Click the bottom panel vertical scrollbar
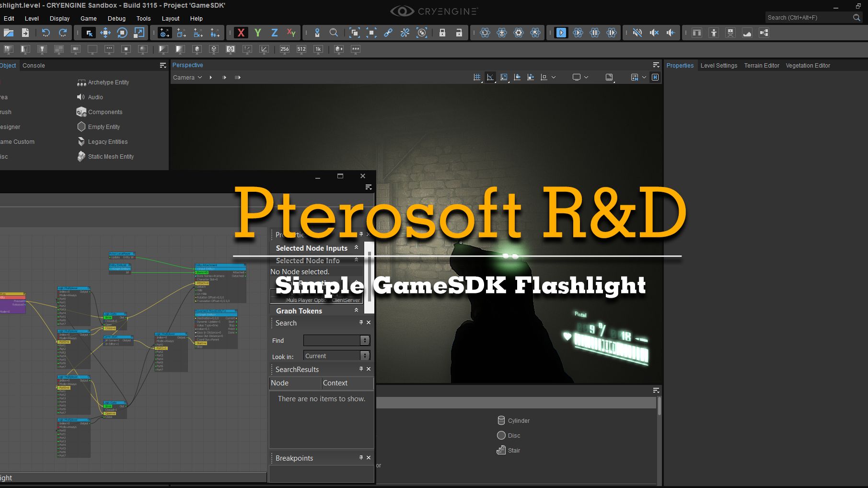Screen dimensions: 868x488 point(659,406)
